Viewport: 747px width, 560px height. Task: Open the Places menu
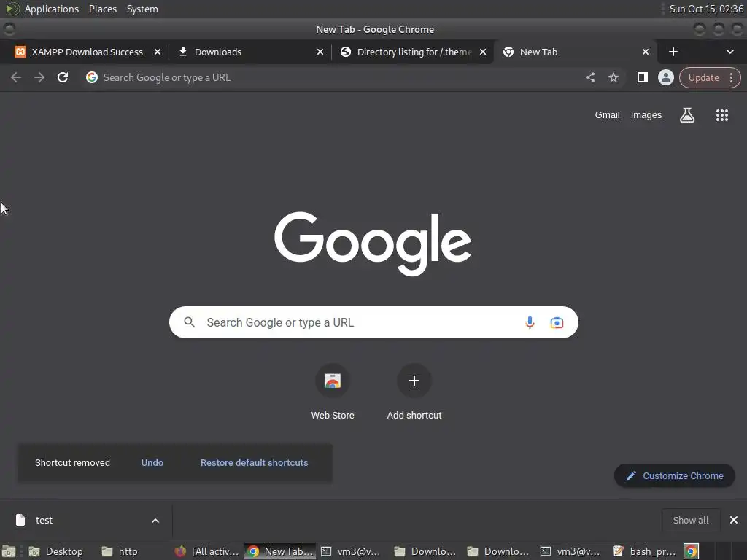coord(103,9)
